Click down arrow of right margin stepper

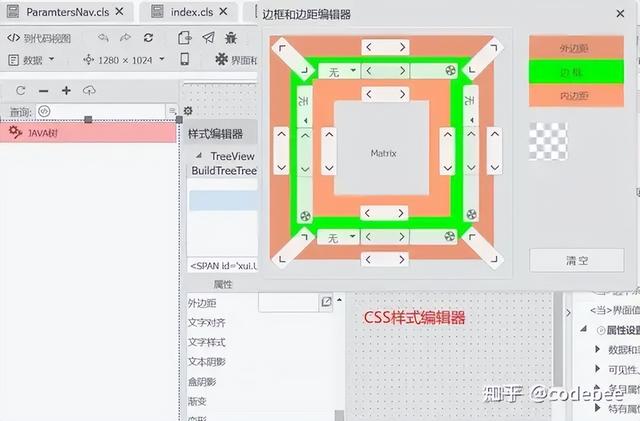(x=495, y=167)
